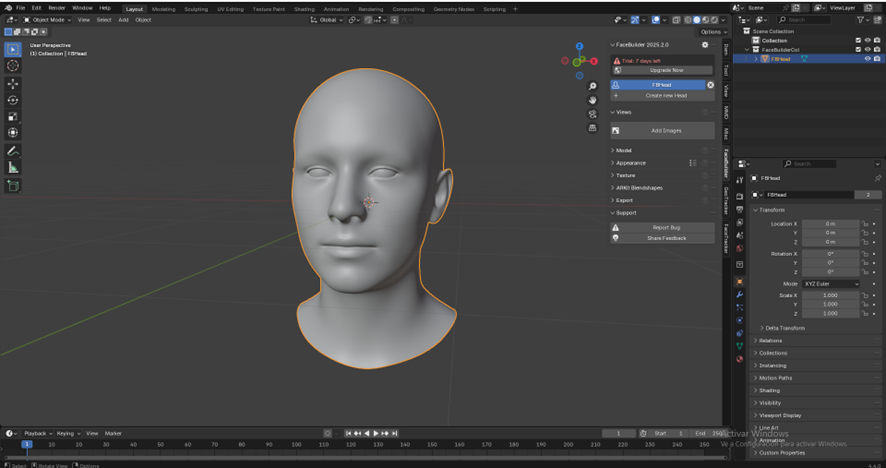Expand the ARKit Blendshapes section
This screenshot has width=886, height=468.
tap(639, 187)
